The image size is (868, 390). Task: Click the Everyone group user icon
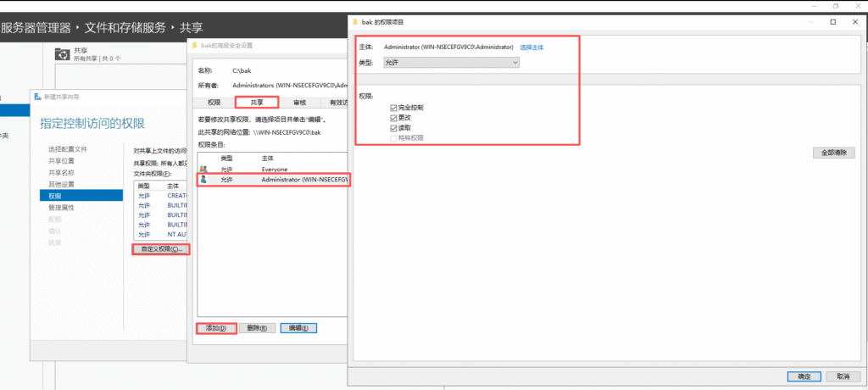point(203,170)
